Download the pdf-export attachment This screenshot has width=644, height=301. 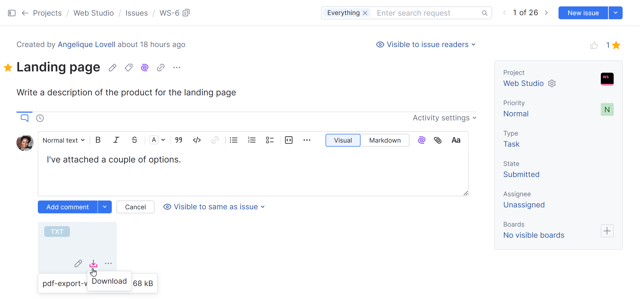pyautogui.click(x=93, y=263)
